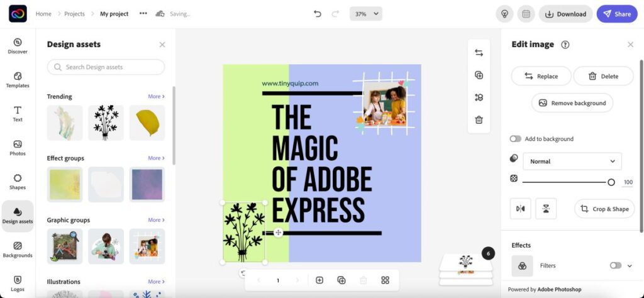Duplicate the page from page bar
644x298 pixels.
[x=341, y=280]
